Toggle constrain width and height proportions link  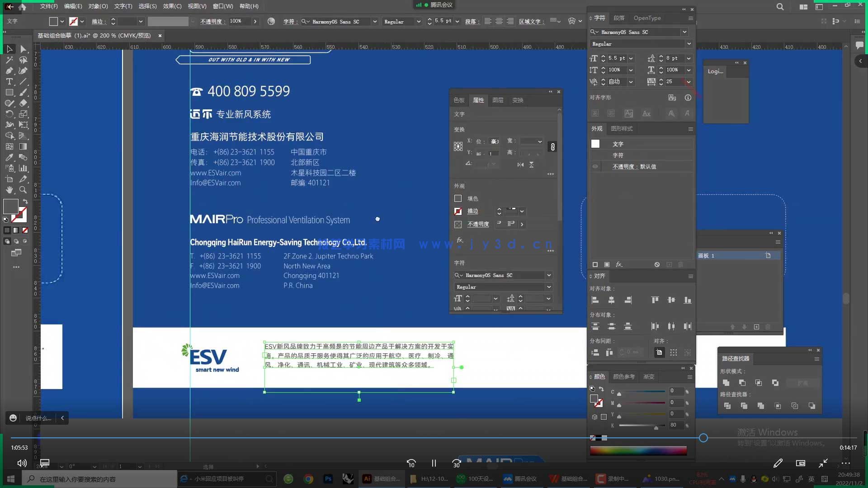pyautogui.click(x=552, y=147)
